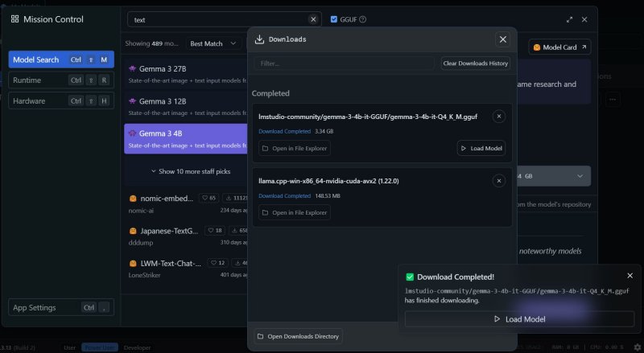Expand Mission Control window with arrows icon
Screen dimensions: 644x353
click(570, 19)
